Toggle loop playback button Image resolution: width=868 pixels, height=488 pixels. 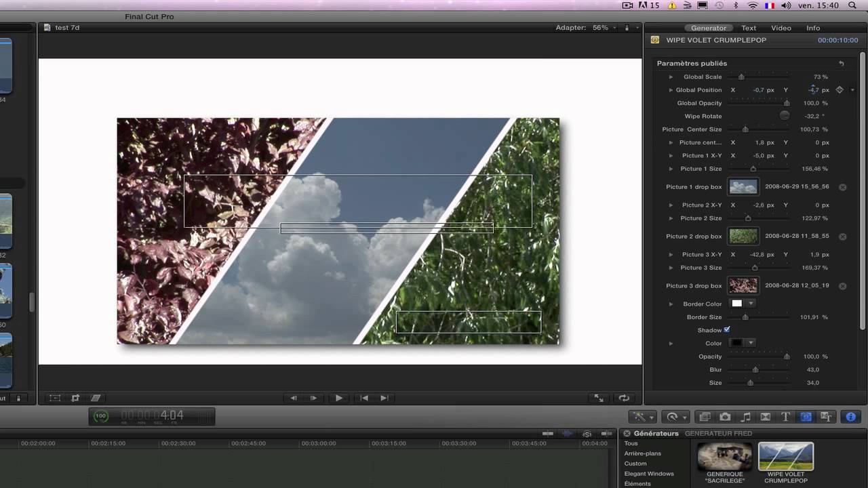click(x=624, y=398)
